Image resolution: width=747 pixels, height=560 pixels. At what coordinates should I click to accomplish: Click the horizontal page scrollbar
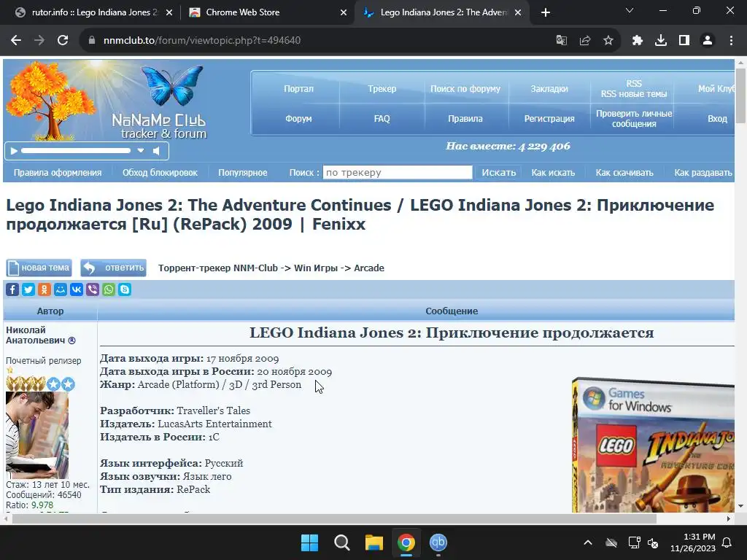point(334,518)
